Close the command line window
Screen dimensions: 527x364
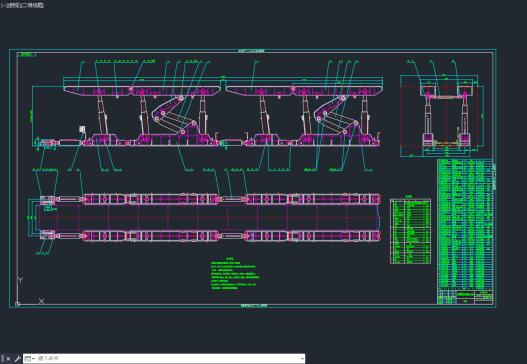click(8, 359)
